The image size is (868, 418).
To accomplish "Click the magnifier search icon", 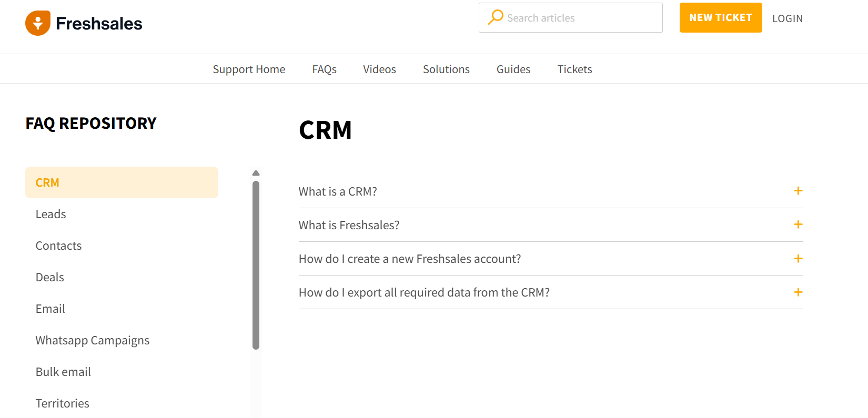I will point(495,17).
